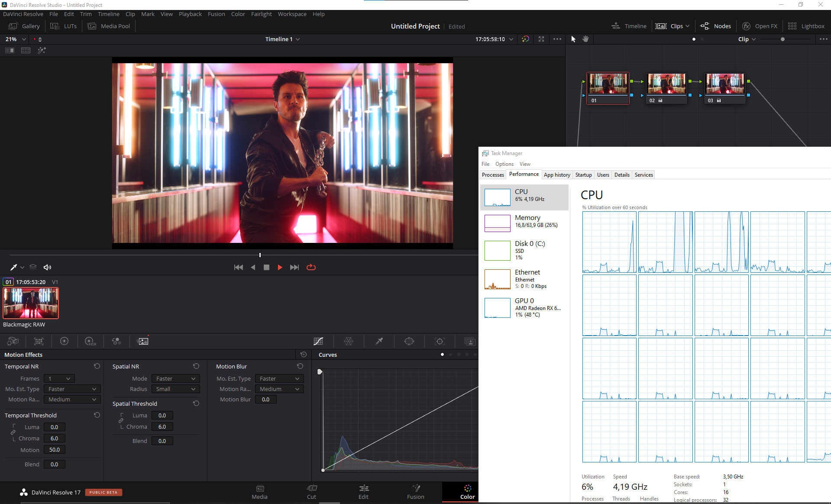
Task: Toggle bypass color grades icon
Action: pos(525,39)
